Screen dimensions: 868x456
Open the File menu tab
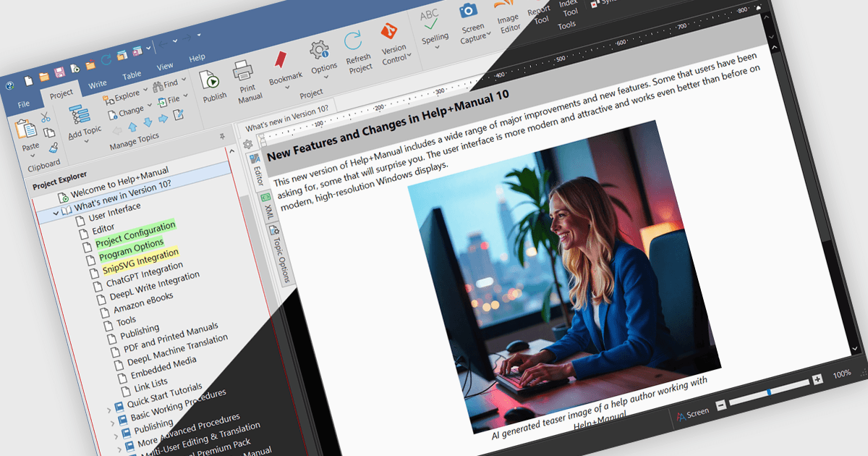coord(24,104)
